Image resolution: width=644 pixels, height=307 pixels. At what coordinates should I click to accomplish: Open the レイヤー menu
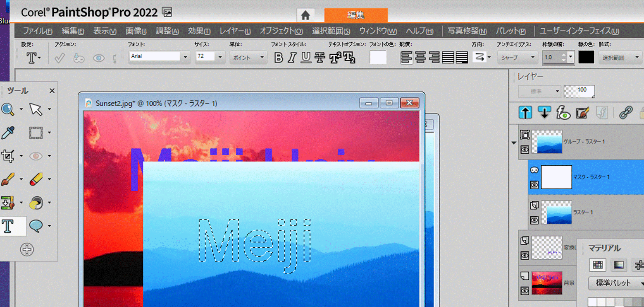[235, 31]
